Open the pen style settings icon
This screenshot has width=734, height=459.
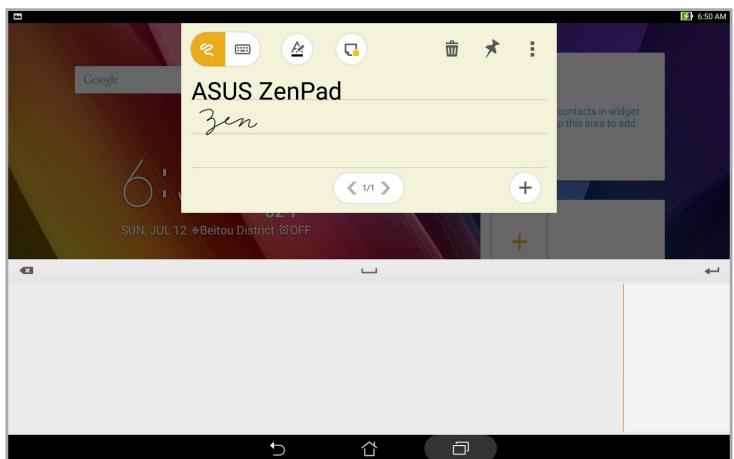(x=297, y=49)
